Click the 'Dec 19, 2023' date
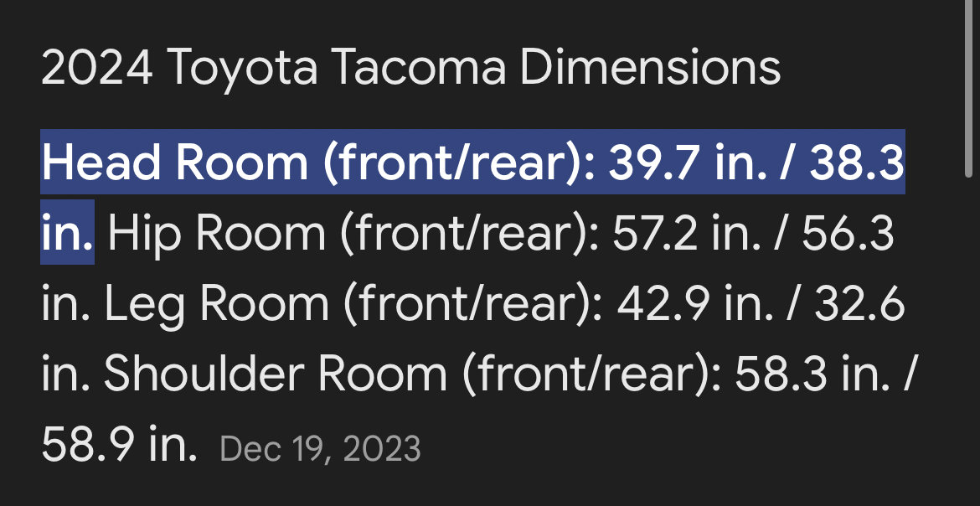The height and width of the screenshot is (506, 980). (321, 449)
